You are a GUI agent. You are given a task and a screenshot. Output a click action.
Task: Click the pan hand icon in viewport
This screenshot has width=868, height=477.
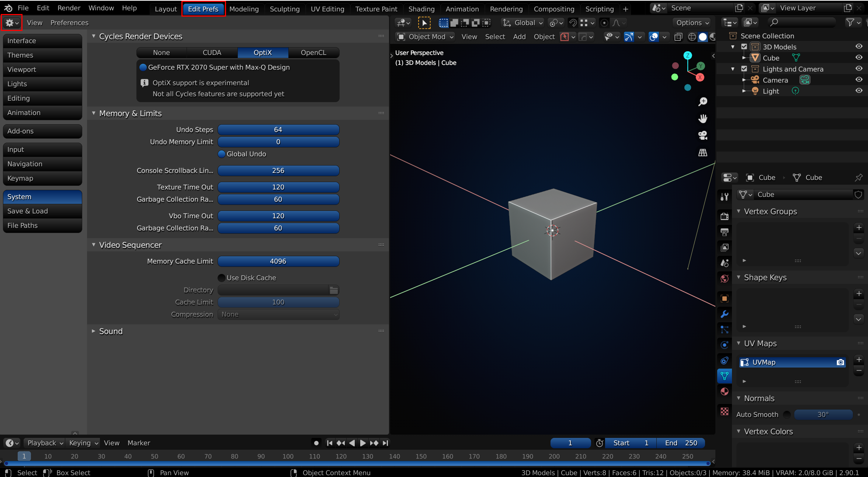[703, 118]
